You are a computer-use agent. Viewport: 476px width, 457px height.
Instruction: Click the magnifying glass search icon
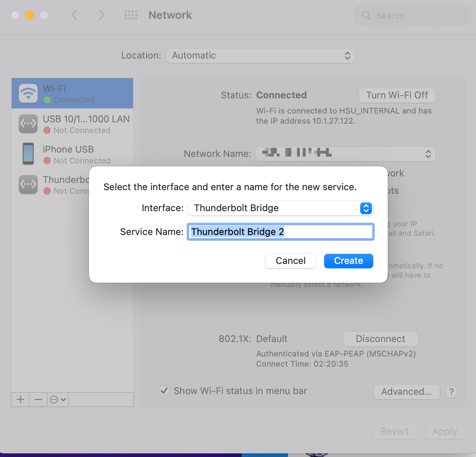(366, 16)
